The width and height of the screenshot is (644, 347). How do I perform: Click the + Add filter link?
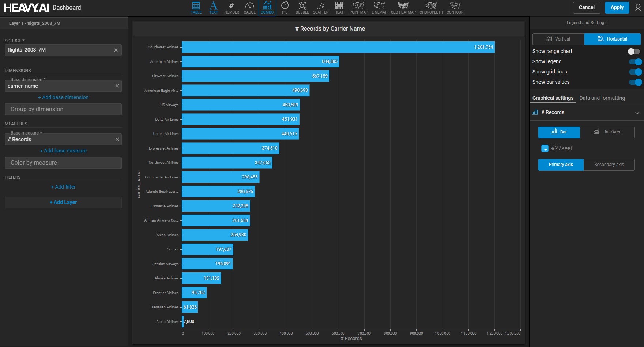63,187
